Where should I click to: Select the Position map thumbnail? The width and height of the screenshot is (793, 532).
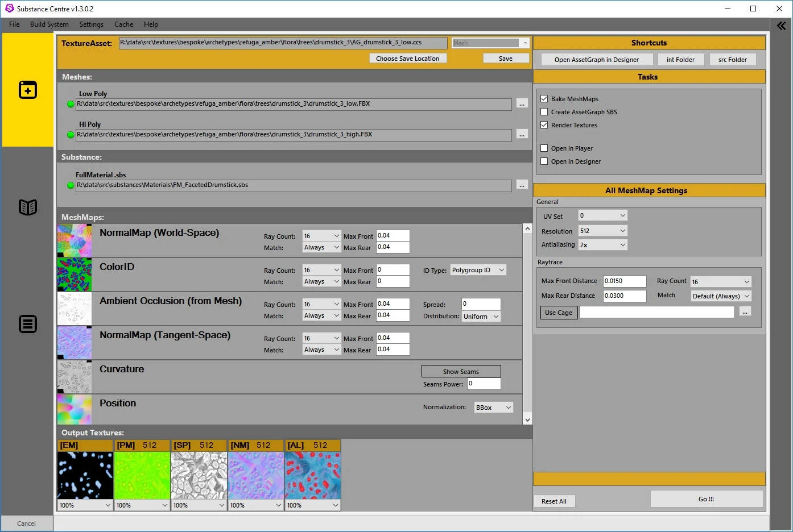click(75, 409)
